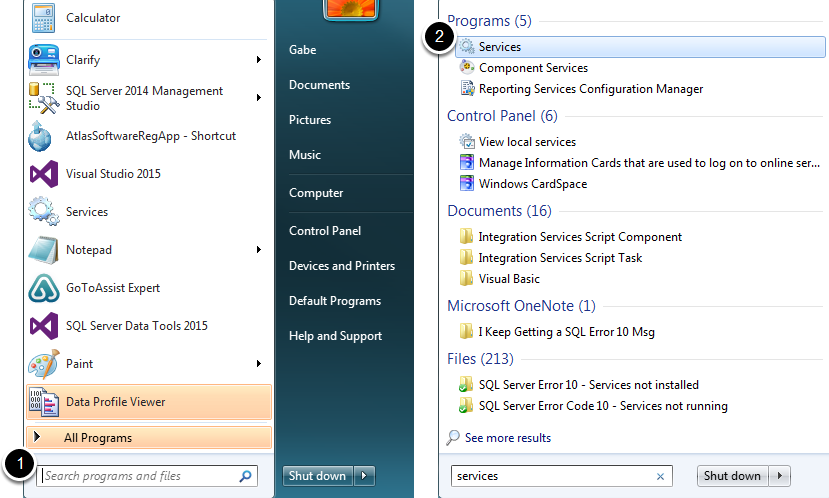Viewport: 829px width, 498px height.
Task: Click the search magnifier in Search programs box
Action: tap(245, 476)
